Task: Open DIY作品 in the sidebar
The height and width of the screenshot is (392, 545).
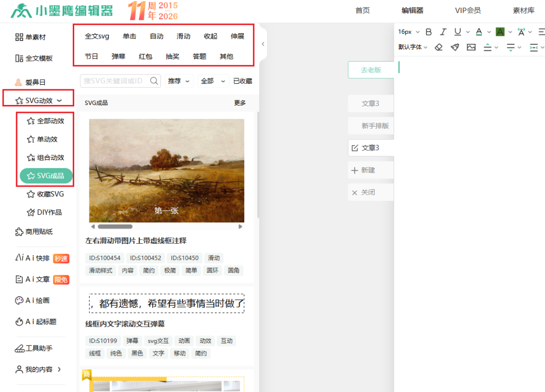Action: (44, 212)
